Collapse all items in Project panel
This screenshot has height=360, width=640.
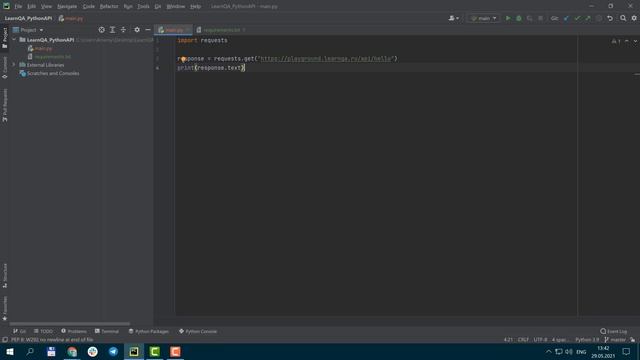point(123,30)
